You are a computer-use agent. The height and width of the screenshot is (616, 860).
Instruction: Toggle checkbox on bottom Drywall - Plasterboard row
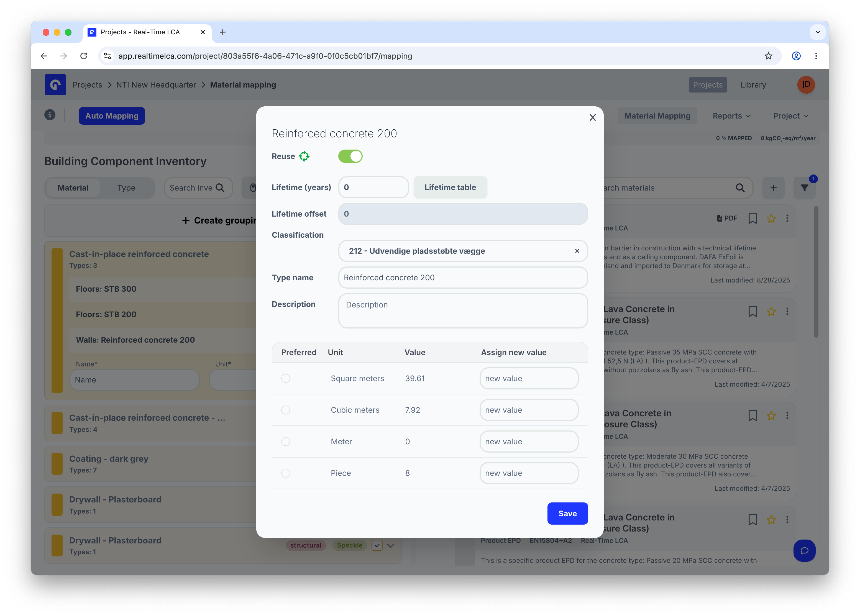(377, 545)
